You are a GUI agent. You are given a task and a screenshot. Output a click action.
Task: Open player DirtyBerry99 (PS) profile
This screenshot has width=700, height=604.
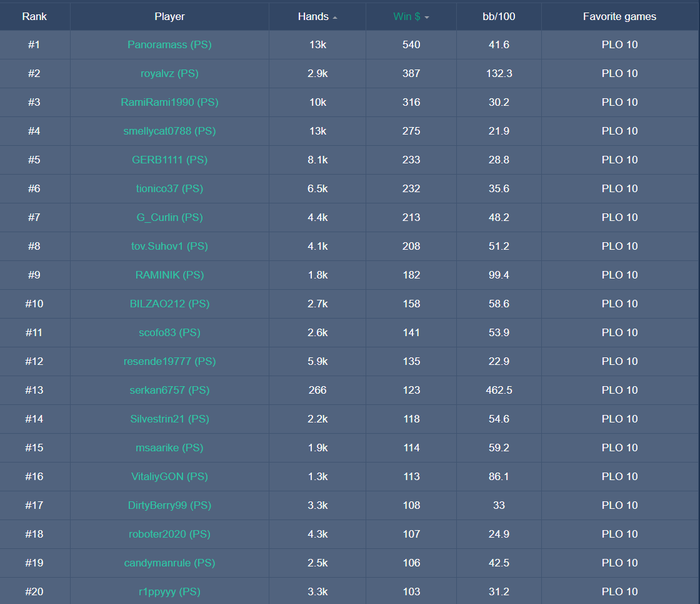pyautogui.click(x=170, y=505)
